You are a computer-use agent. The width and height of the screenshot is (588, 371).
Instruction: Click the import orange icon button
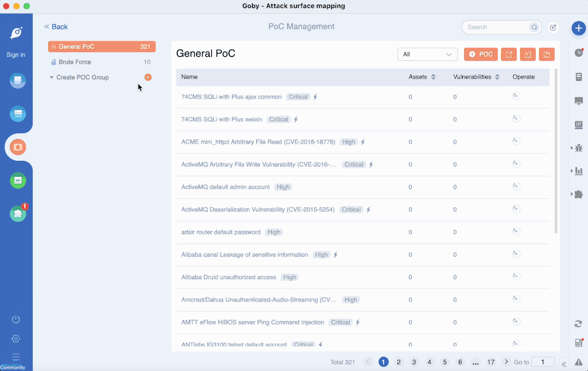528,55
